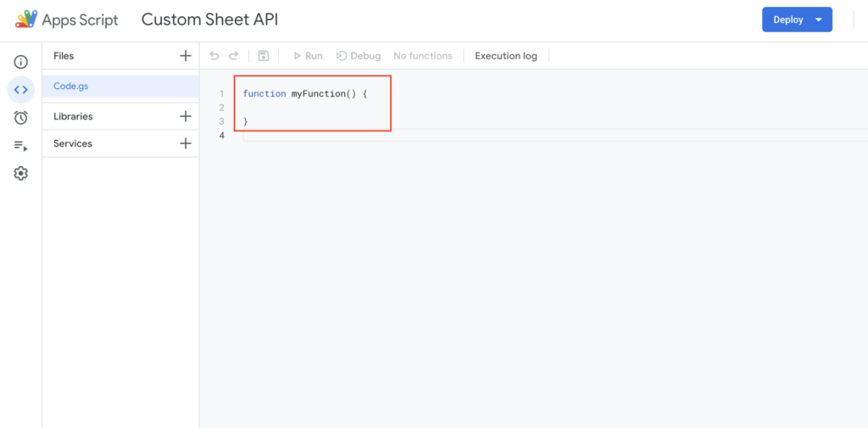Viewport: 868px width, 428px height.
Task: Open the No functions selector
Action: [x=423, y=56]
